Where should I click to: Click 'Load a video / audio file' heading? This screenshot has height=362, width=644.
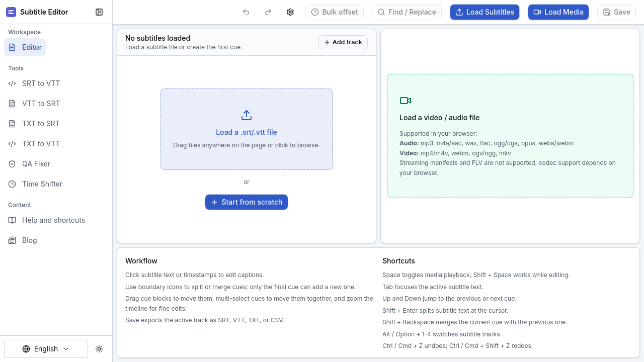[x=440, y=118]
